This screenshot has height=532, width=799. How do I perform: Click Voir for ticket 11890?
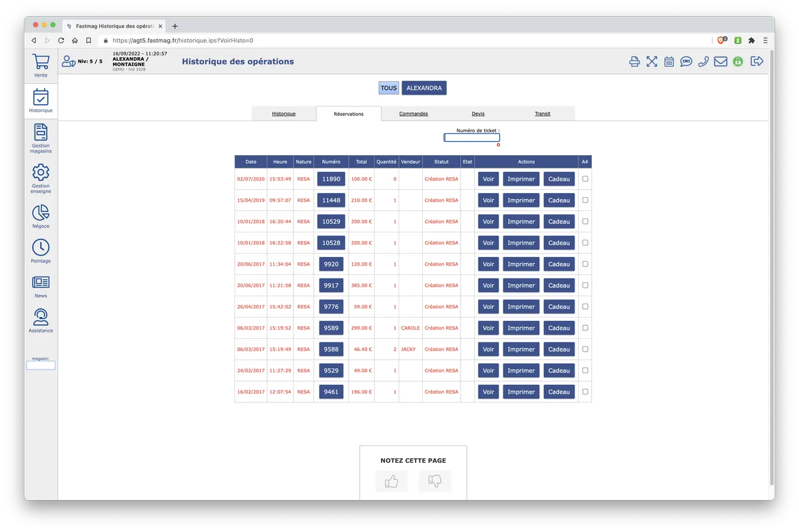click(489, 179)
